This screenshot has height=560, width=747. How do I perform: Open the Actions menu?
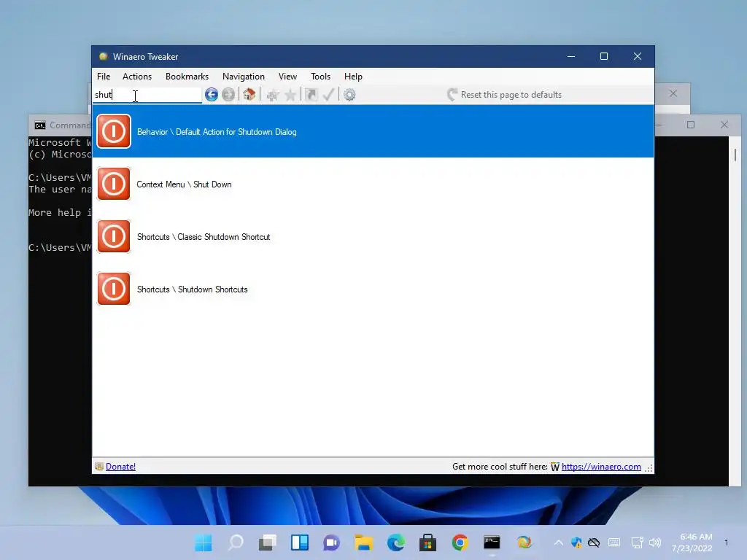pyautogui.click(x=137, y=76)
